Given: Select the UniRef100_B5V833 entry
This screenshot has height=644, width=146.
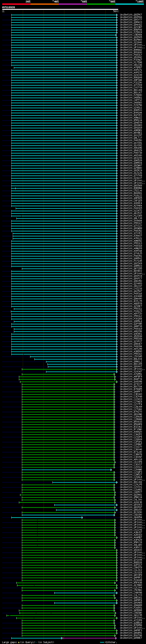Looking at the screenshot, I should coord(131,422).
